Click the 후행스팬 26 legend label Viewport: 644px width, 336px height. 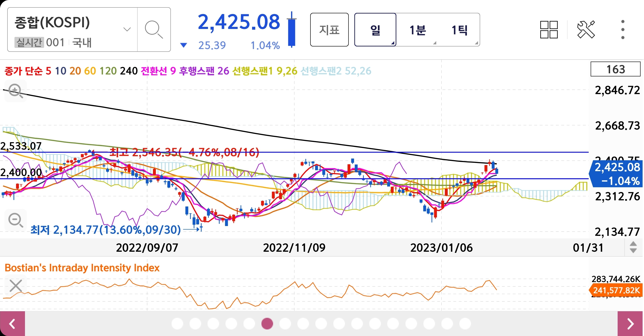tap(204, 71)
